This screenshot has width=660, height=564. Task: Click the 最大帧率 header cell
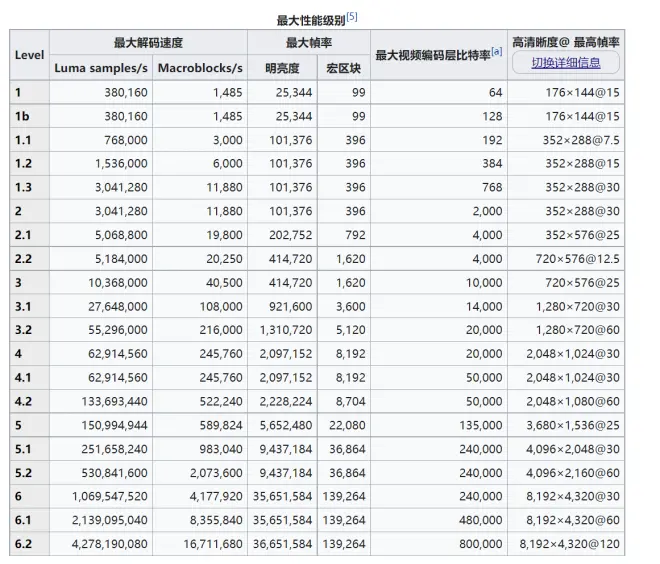tap(309, 43)
